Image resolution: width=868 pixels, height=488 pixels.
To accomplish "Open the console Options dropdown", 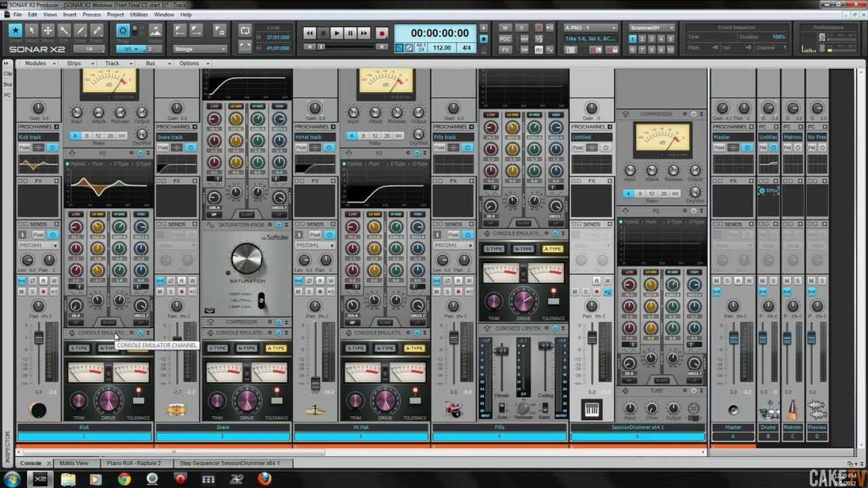I will (193, 63).
